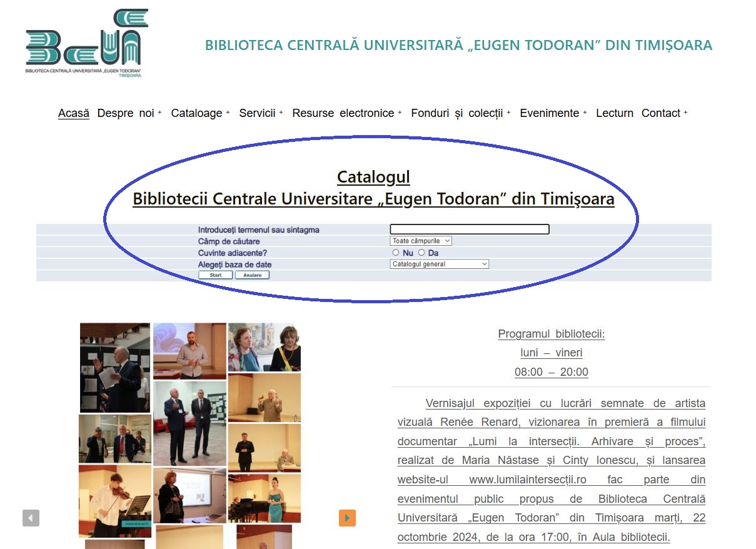Click the catalog search term input field

[469, 229]
